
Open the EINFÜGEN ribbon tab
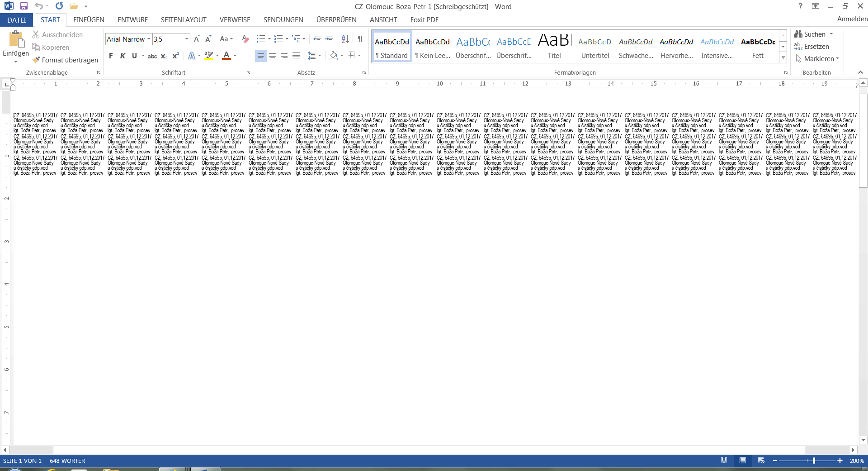(89, 20)
